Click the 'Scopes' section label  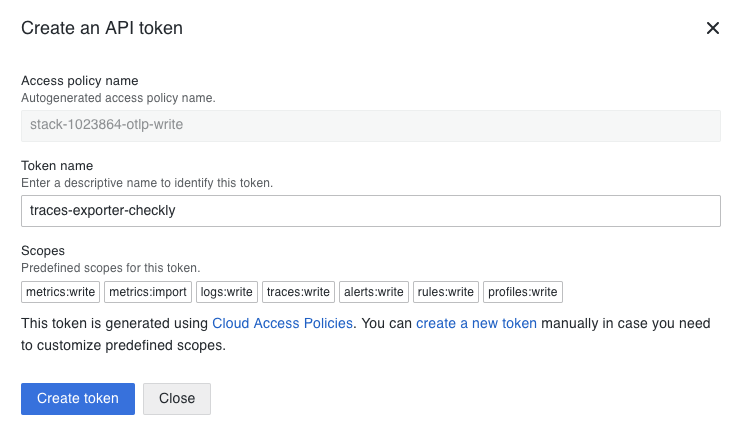point(43,252)
